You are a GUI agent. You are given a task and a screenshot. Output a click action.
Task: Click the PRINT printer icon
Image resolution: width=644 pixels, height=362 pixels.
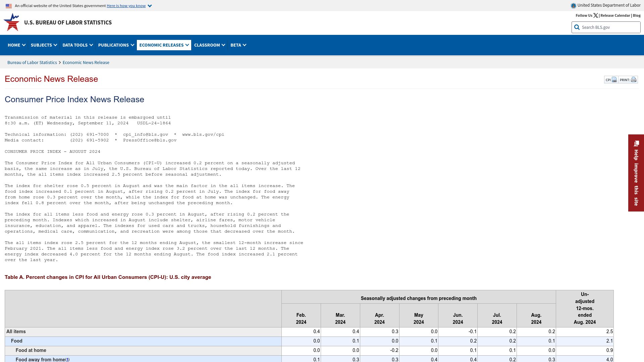click(x=634, y=80)
